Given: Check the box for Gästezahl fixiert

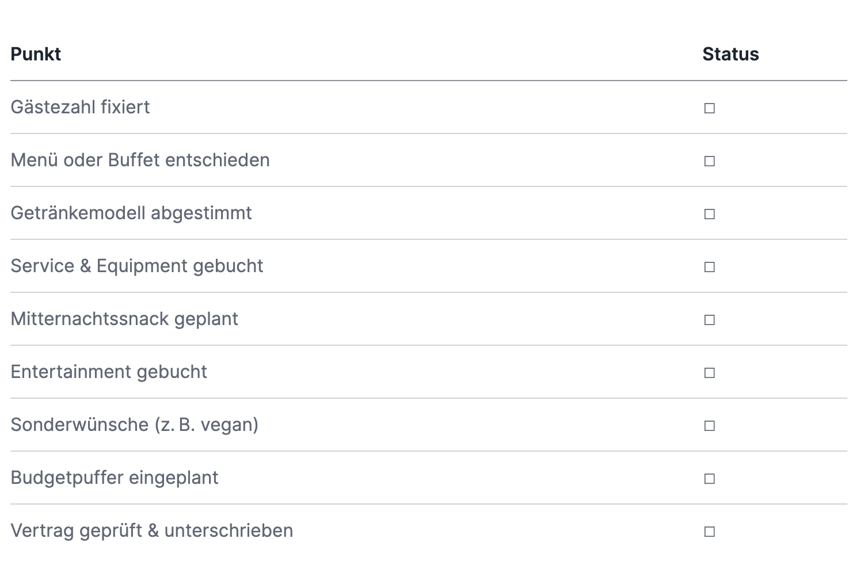Looking at the screenshot, I should pyautogui.click(x=709, y=108).
